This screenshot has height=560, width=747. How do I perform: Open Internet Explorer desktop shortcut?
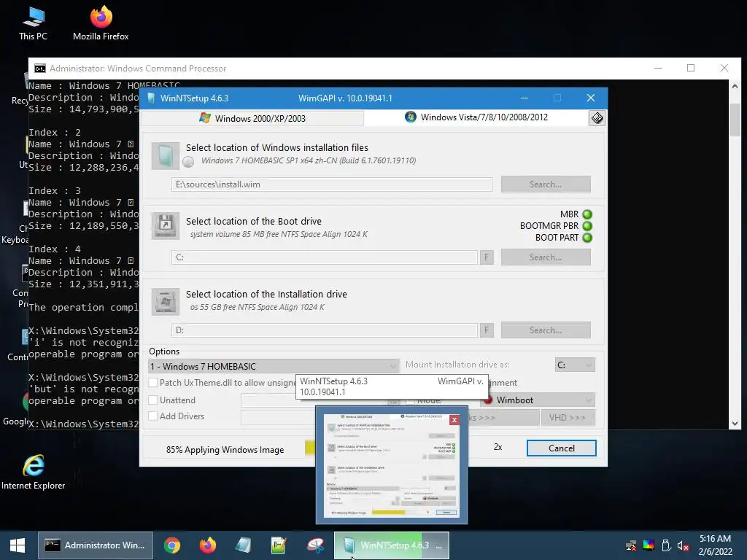[34, 472]
